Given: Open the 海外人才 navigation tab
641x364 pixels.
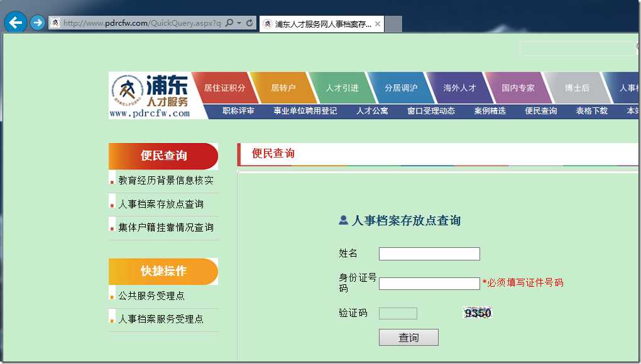Looking at the screenshot, I should coord(459,88).
